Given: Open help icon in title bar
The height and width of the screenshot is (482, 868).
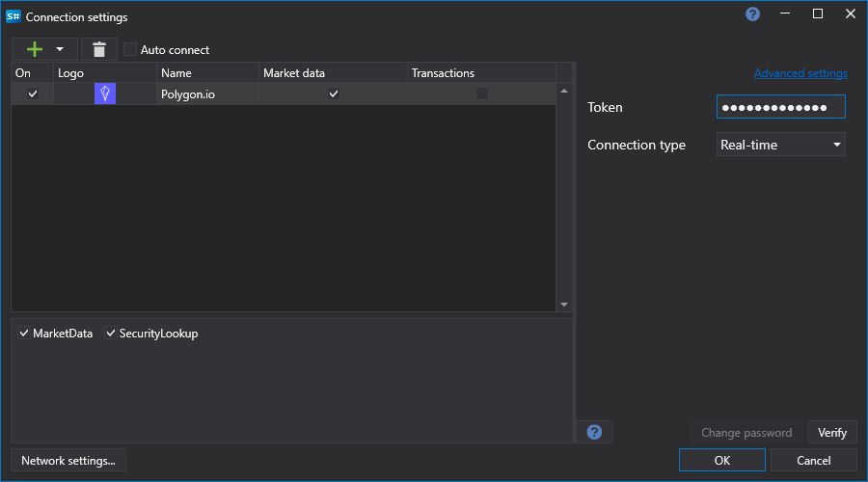Looking at the screenshot, I should point(752,13).
